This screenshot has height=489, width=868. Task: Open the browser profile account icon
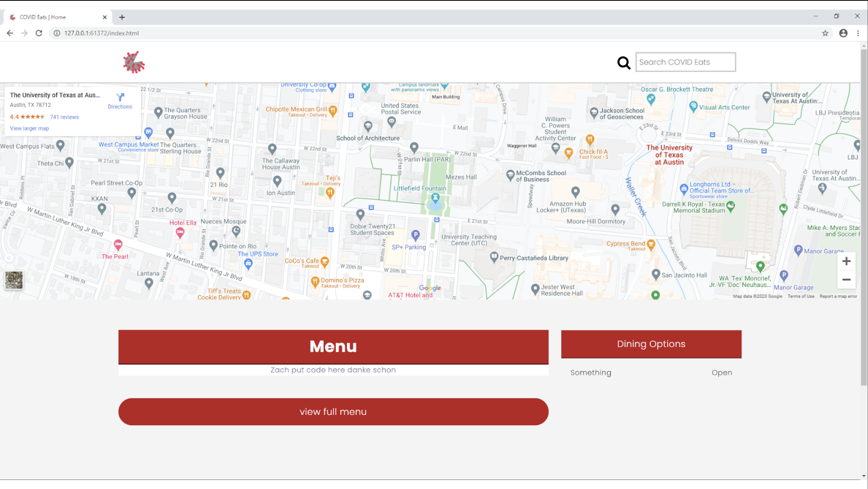(843, 33)
